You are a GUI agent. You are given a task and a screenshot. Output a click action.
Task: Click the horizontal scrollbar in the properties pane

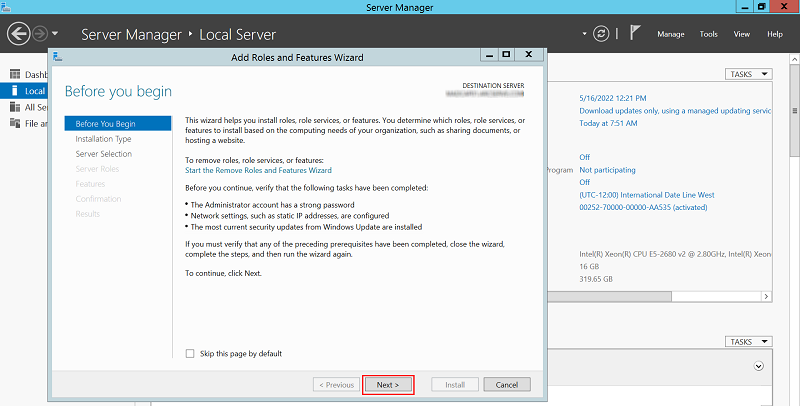click(609, 296)
